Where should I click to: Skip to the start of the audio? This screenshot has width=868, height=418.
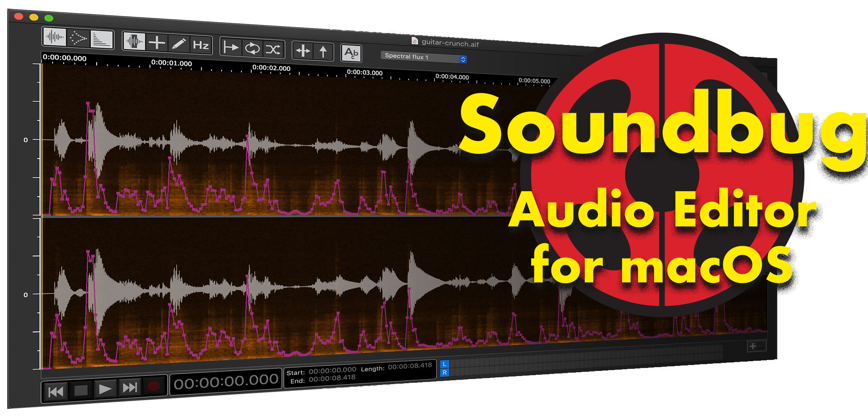(x=56, y=392)
